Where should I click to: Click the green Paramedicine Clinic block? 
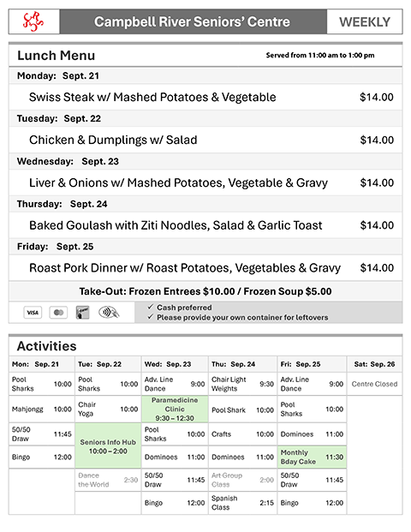click(x=175, y=409)
